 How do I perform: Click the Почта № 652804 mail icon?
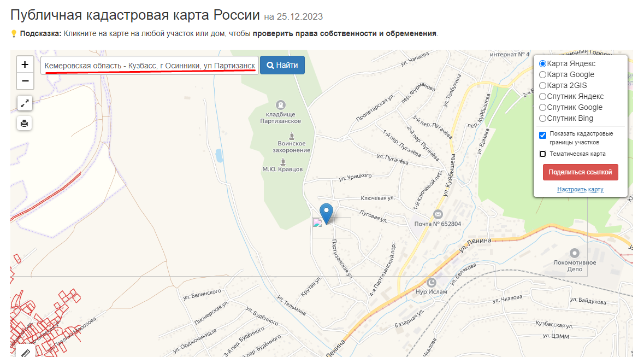[438, 214]
